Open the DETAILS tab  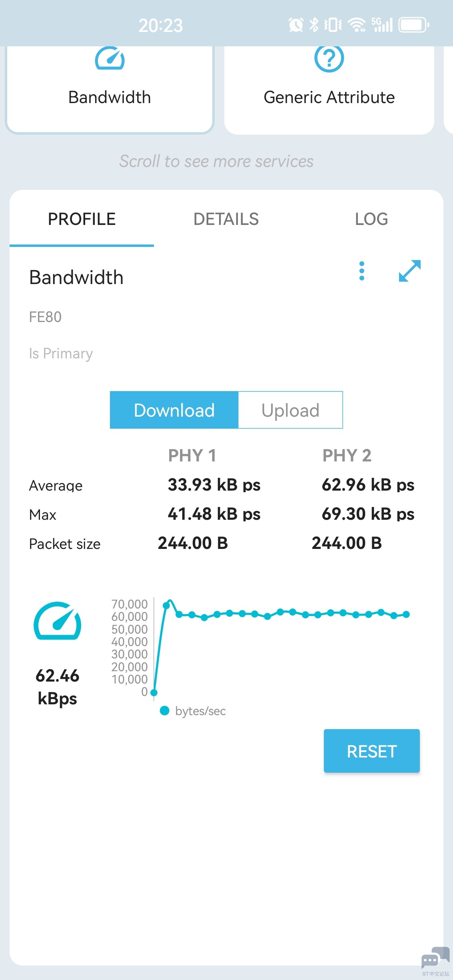(226, 219)
